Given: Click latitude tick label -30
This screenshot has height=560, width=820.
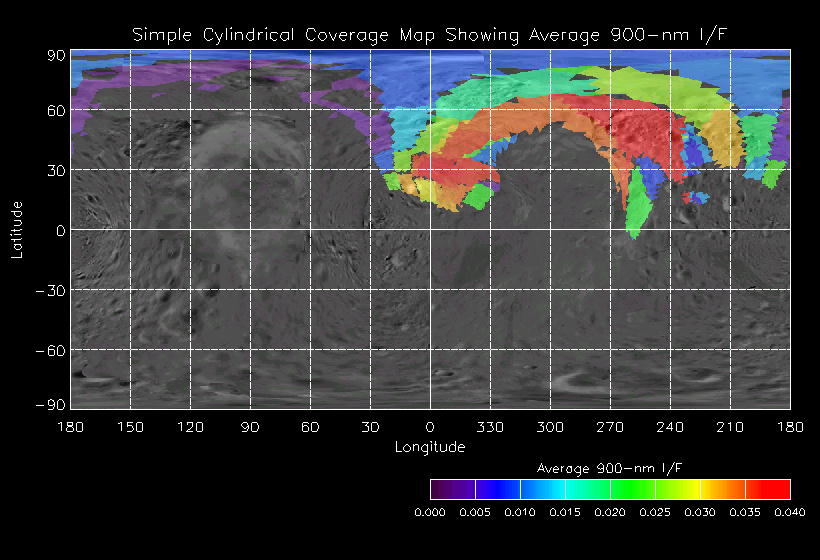Looking at the screenshot, I should (51, 291).
